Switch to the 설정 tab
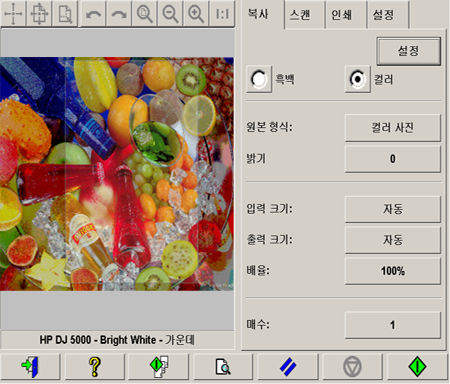Screen dimensions: 450x384 pyautogui.click(x=387, y=15)
